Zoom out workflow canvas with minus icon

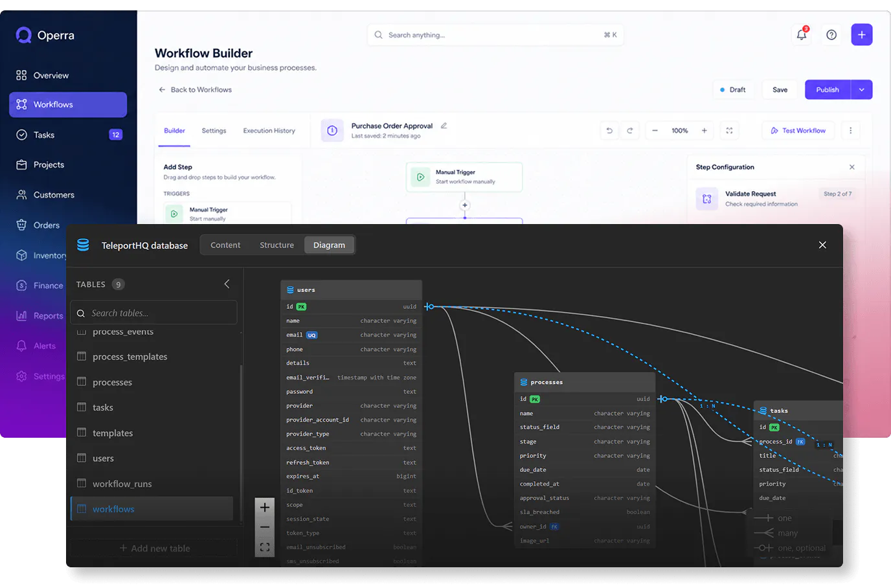point(655,131)
